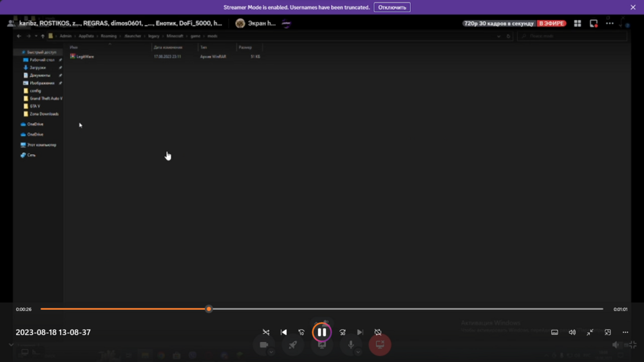Skip forward 30 seconds

(343, 332)
